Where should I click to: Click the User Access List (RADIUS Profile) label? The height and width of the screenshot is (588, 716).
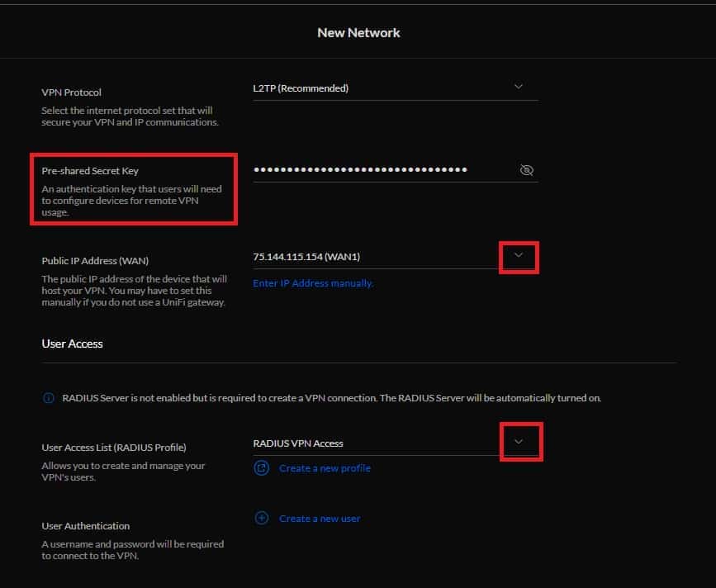(x=114, y=448)
